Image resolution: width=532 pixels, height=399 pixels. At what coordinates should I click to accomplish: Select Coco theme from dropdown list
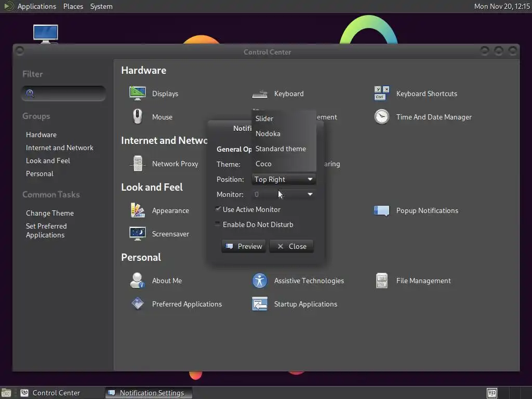284,164
